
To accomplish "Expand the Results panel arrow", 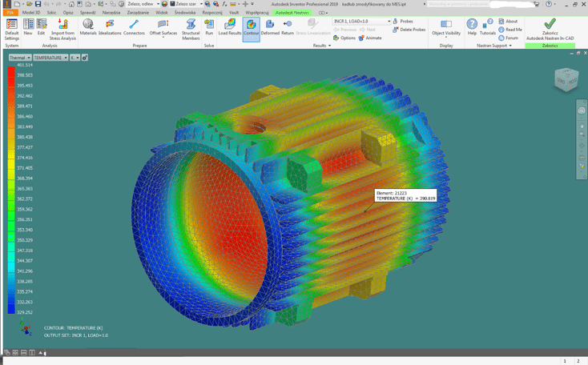I will [329, 46].
